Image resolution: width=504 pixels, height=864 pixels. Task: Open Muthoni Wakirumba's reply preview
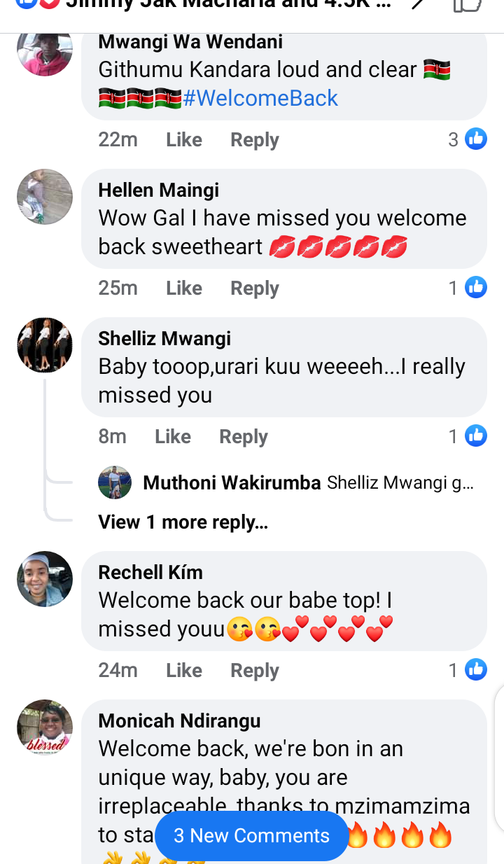tap(308, 482)
